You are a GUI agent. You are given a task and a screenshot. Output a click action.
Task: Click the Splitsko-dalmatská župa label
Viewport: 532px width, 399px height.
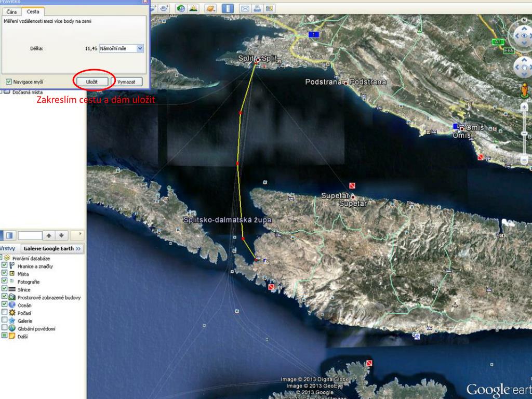228,220
